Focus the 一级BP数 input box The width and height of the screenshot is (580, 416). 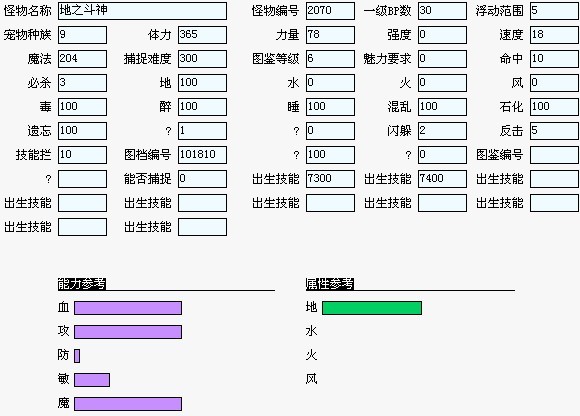442,11
